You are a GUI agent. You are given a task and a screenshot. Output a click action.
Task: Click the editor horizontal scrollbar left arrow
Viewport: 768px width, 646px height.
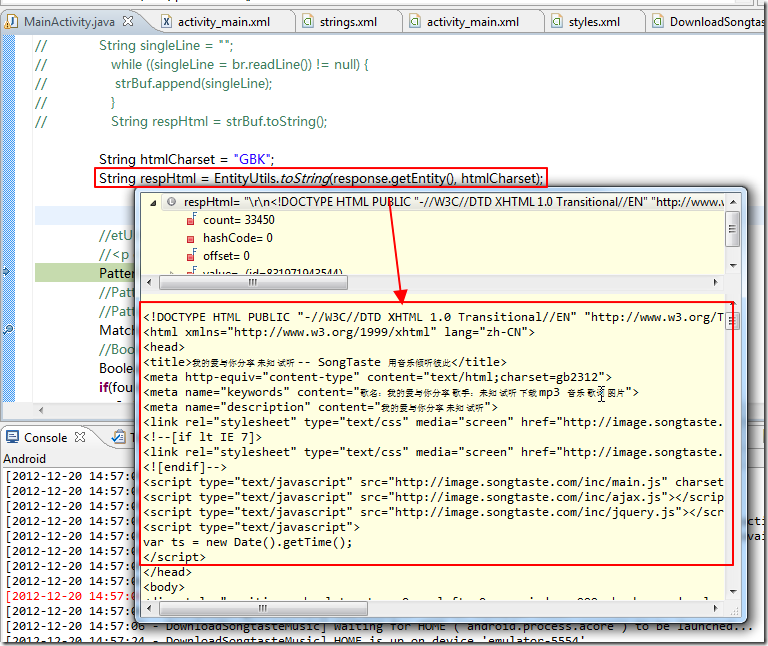pyautogui.click(x=39, y=409)
